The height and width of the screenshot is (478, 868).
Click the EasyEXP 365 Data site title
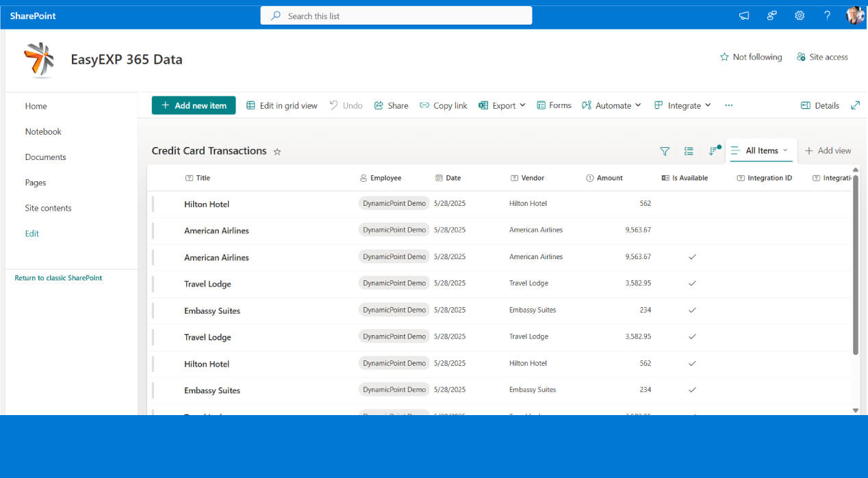(x=127, y=59)
